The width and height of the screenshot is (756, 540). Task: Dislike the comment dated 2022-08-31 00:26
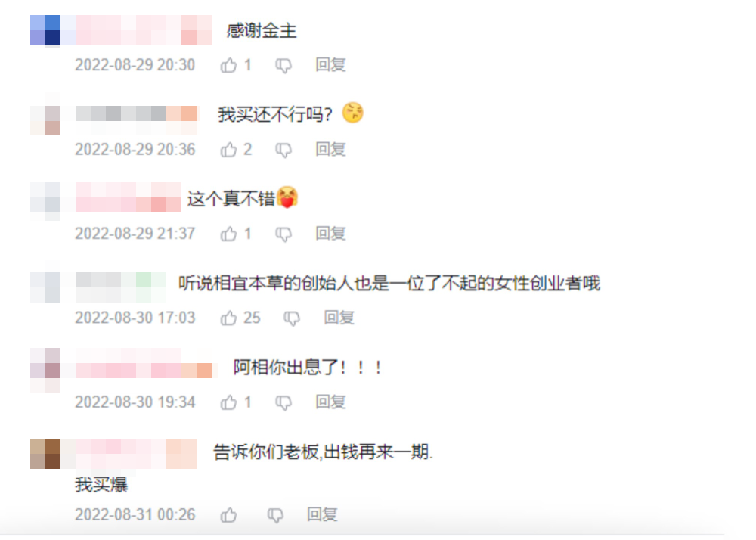pyautogui.click(x=275, y=515)
